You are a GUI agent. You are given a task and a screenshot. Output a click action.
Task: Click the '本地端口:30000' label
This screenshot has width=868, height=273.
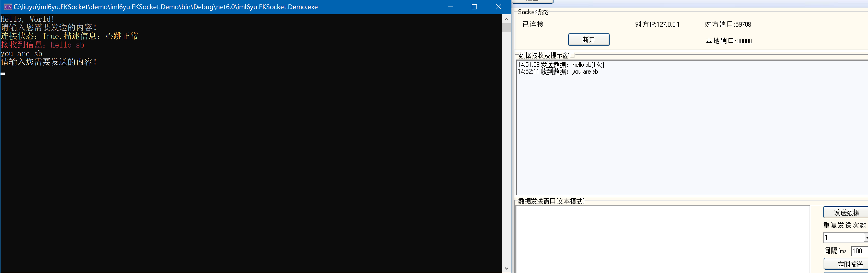pos(729,41)
